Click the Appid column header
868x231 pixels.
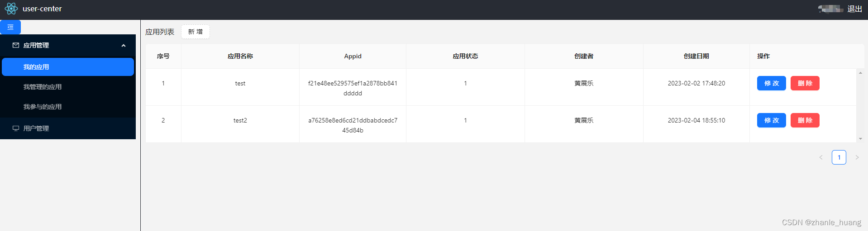tap(353, 56)
